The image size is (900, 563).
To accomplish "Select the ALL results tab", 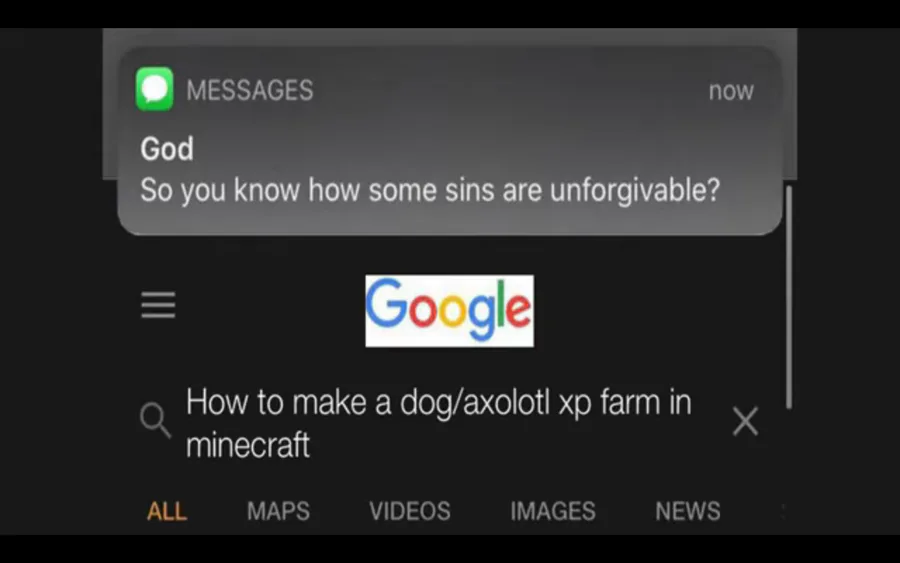I will (x=167, y=511).
